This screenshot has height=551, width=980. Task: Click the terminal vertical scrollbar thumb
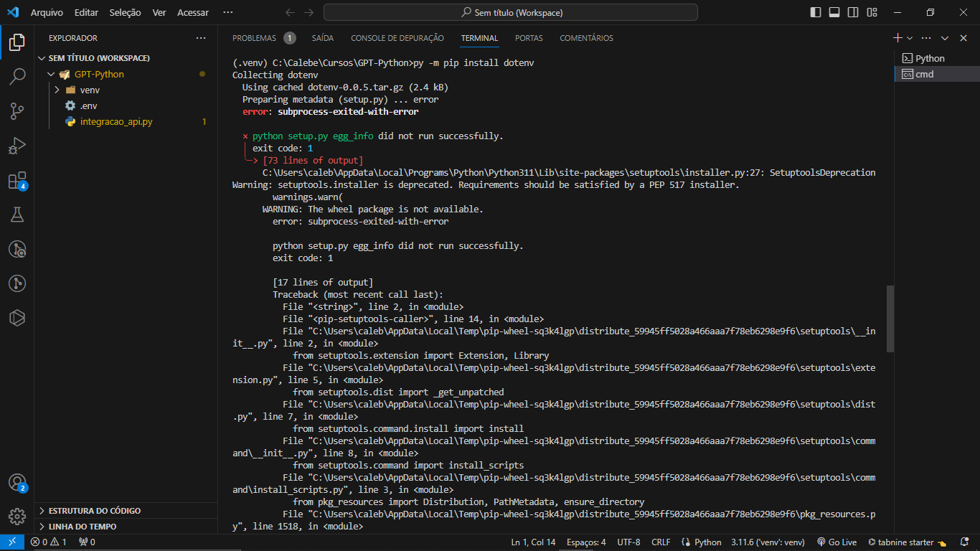pos(890,319)
